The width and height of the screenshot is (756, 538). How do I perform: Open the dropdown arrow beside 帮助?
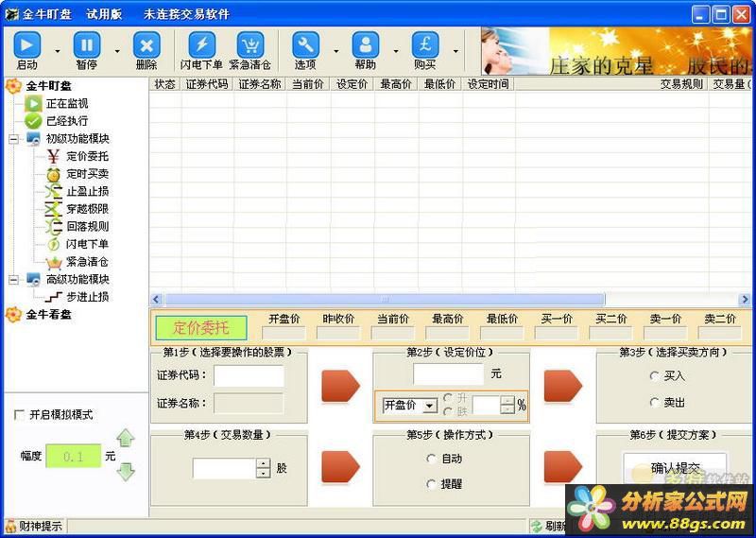click(396, 51)
